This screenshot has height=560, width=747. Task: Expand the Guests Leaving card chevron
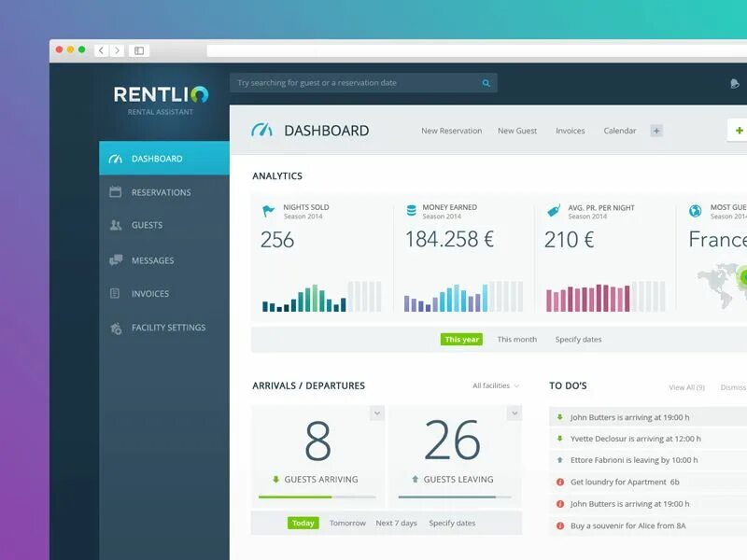(x=514, y=413)
